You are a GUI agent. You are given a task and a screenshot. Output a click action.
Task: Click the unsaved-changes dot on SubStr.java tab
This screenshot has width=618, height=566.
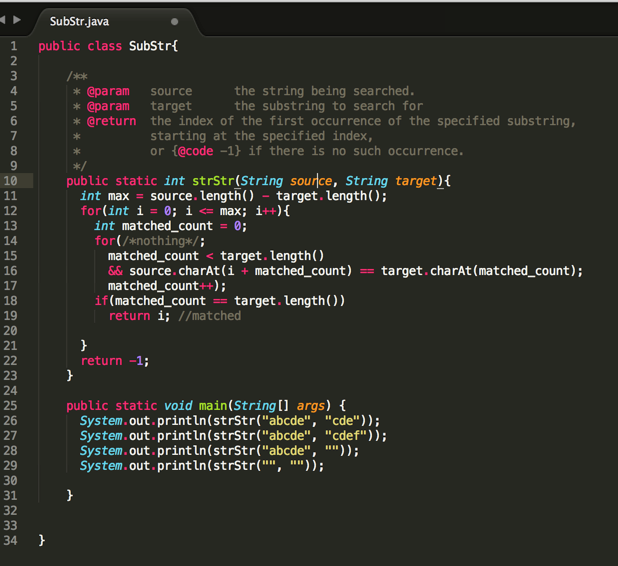point(175,22)
